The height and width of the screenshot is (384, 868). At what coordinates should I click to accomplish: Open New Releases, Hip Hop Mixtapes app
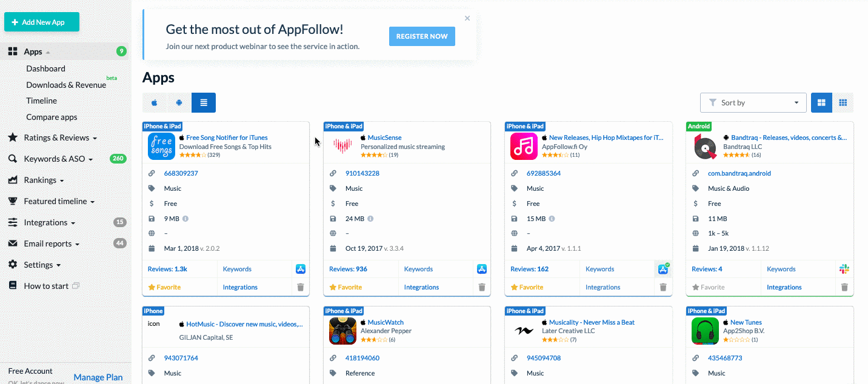(x=606, y=137)
